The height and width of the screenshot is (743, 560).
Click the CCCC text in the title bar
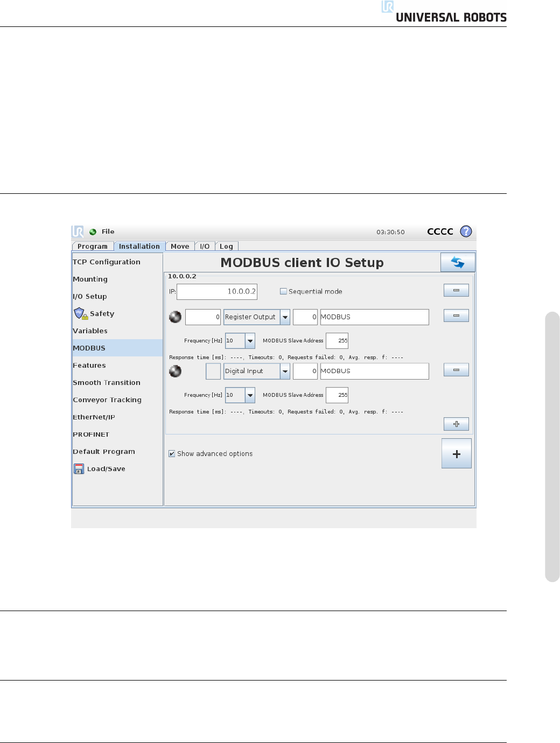pos(440,232)
